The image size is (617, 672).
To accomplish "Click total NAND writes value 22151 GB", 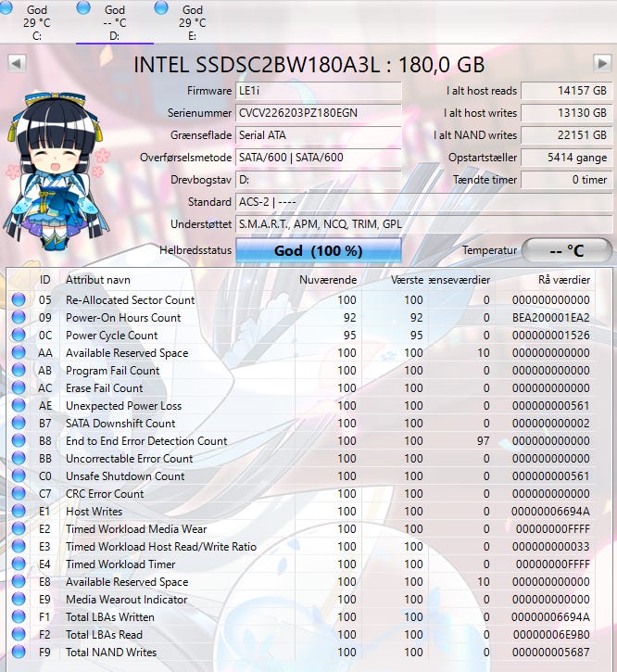I will coord(566,135).
